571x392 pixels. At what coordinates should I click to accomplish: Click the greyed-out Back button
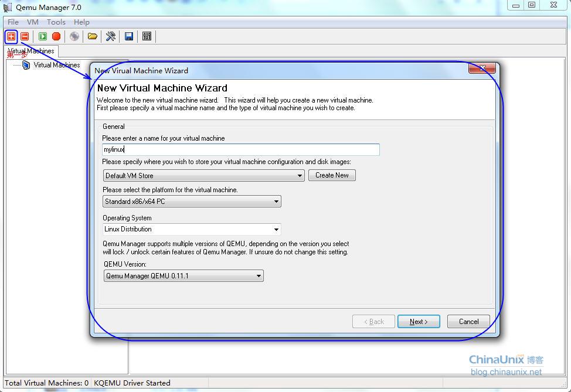373,321
